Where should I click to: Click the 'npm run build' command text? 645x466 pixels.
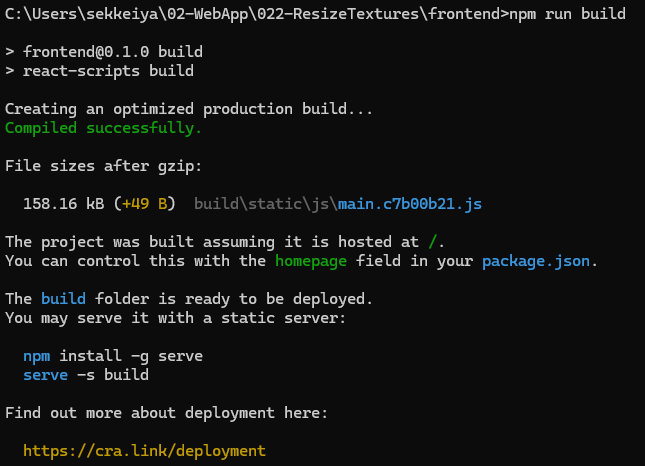[567, 14]
